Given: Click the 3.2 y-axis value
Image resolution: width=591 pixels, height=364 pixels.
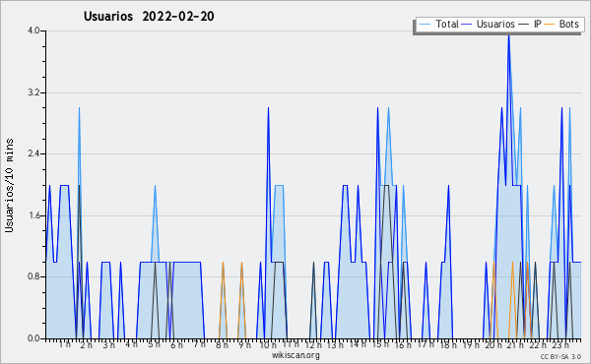Looking at the screenshot, I should tap(33, 92).
